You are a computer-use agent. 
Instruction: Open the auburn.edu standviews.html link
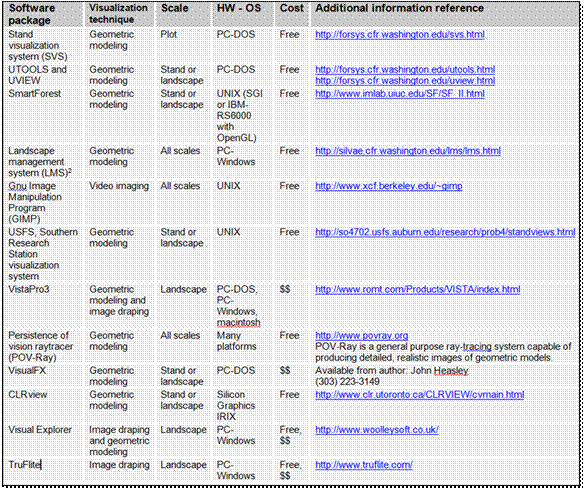tap(445, 232)
